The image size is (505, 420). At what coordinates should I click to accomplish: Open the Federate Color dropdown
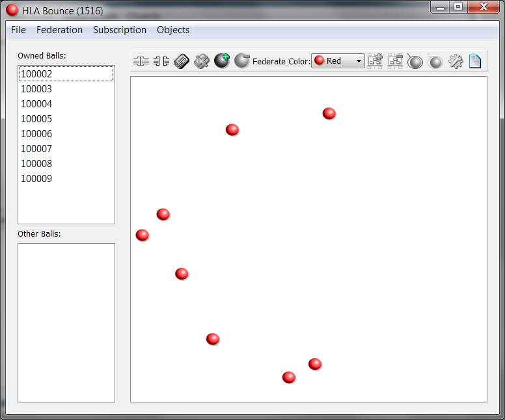[x=338, y=61]
